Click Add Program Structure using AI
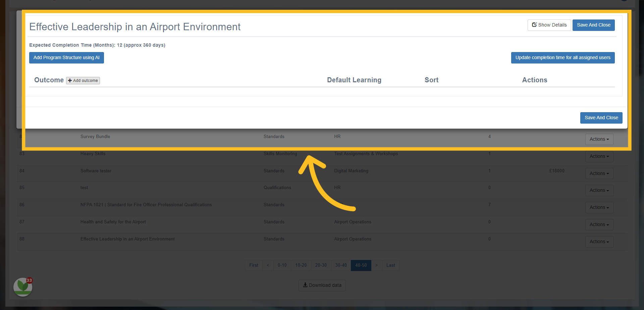 pyautogui.click(x=66, y=58)
